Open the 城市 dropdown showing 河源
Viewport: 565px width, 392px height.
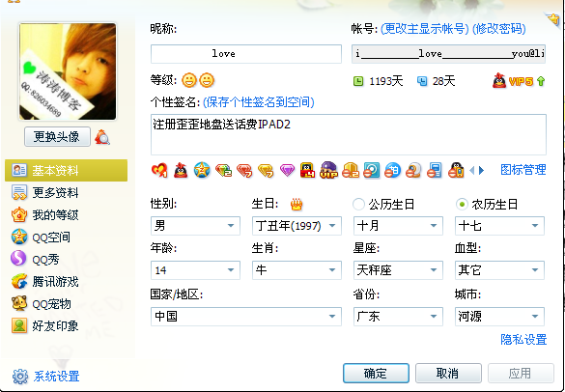point(499,317)
